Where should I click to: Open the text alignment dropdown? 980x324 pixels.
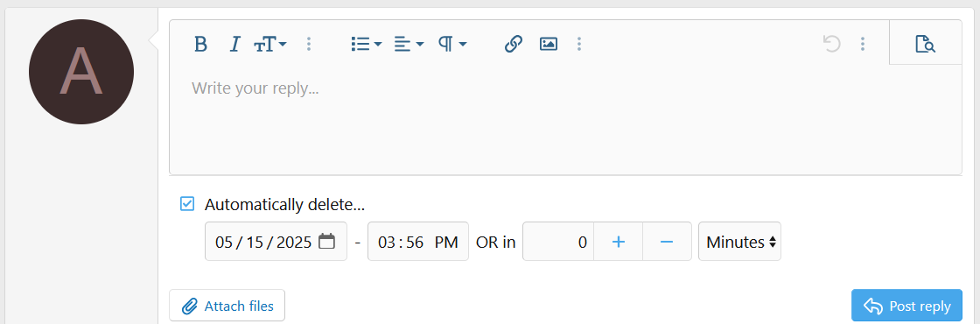click(x=409, y=44)
